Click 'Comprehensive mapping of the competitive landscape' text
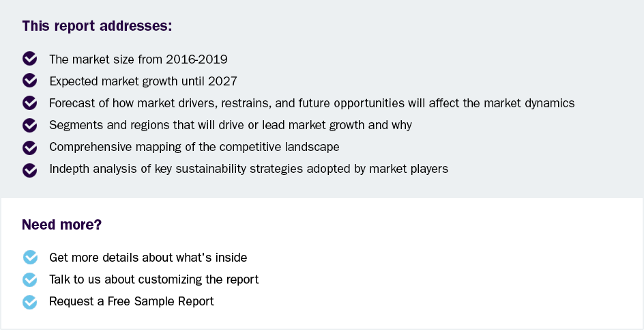The width and height of the screenshot is (644, 330). (194, 147)
